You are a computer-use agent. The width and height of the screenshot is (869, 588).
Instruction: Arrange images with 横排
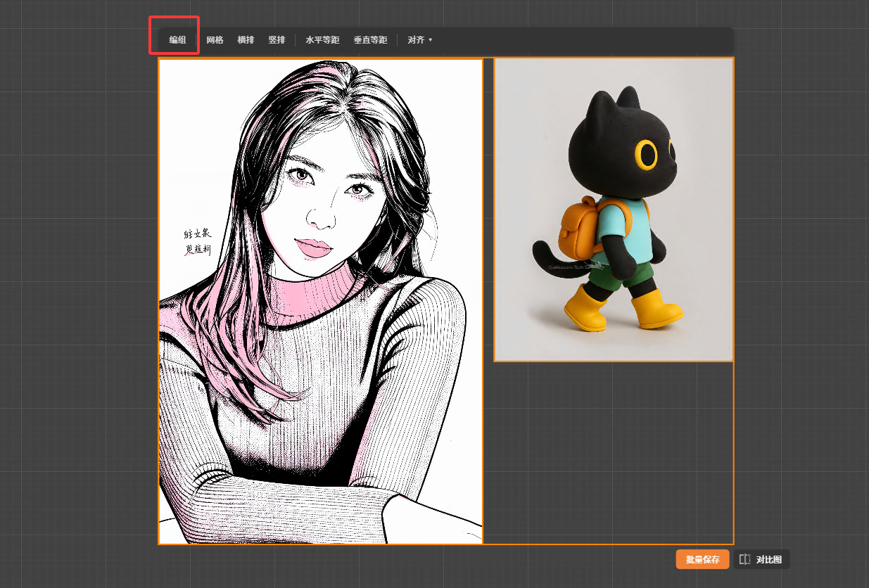(246, 40)
